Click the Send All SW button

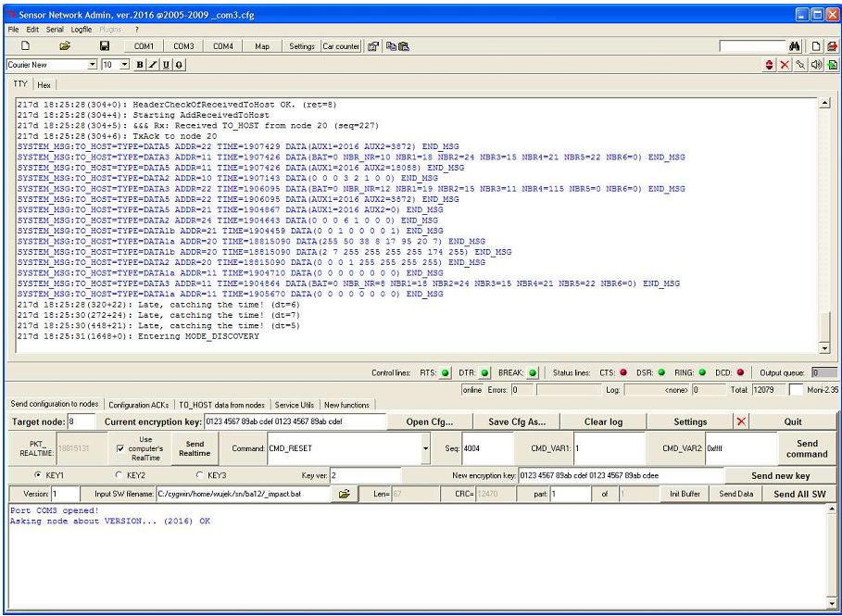click(x=799, y=494)
